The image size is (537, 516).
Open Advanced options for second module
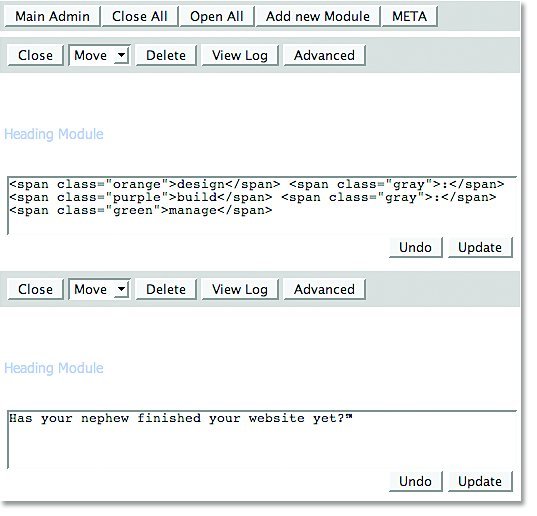click(x=324, y=289)
